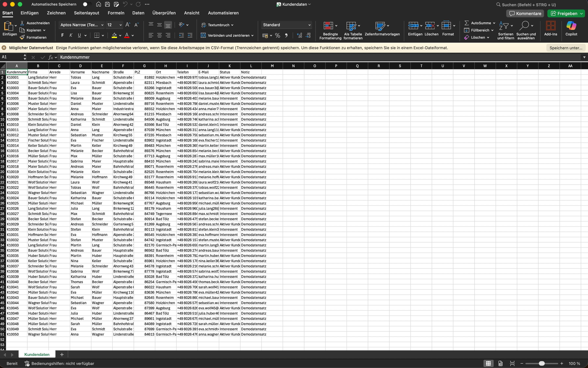Click the increase decimal places icon
Image resolution: width=588 pixels, height=368 pixels.
(x=300, y=36)
